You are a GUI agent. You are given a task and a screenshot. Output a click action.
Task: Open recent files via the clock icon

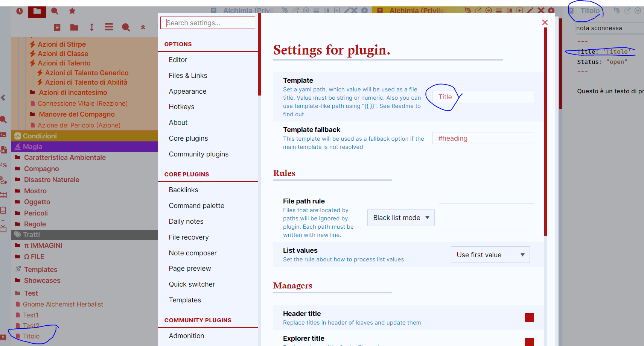19,11
